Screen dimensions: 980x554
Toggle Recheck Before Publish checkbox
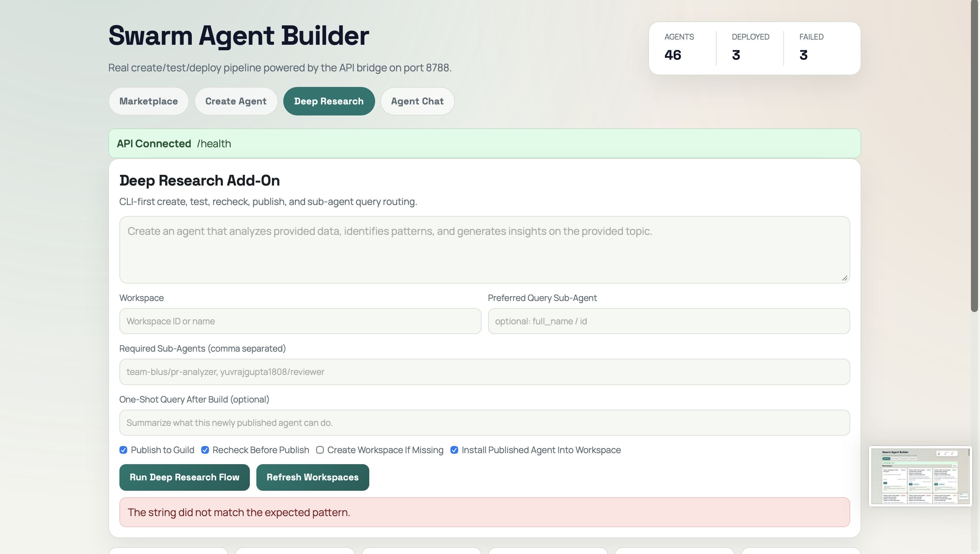[205, 450]
